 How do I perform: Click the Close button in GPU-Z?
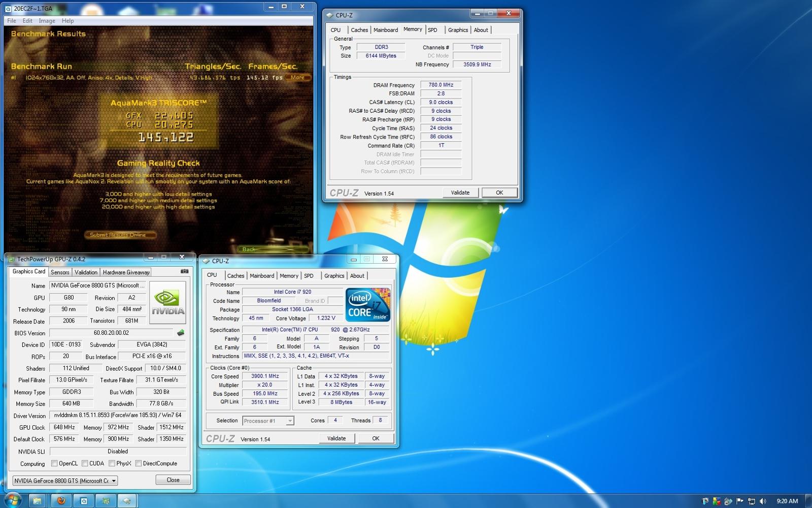click(x=173, y=480)
